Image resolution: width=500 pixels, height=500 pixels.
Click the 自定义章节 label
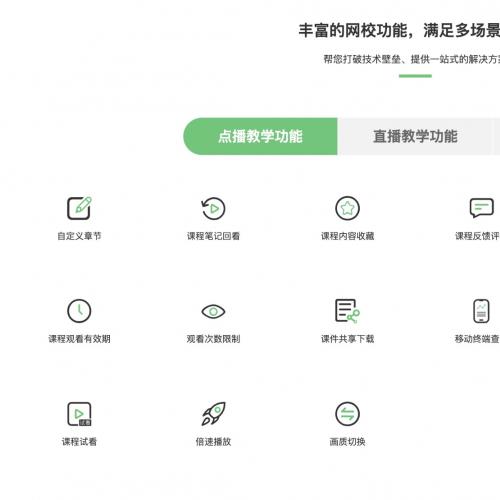tap(79, 236)
